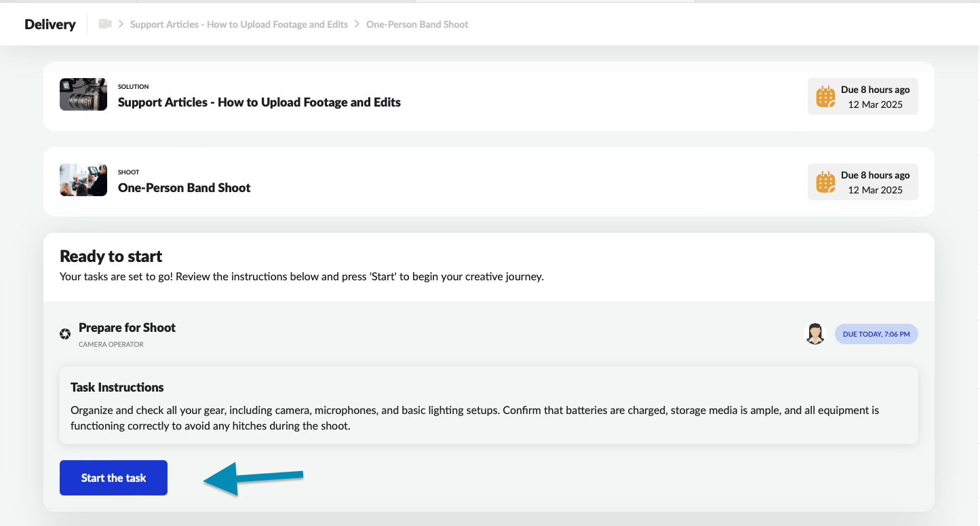Click the Task Instructions text box
980x526 pixels.
click(488, 405)
